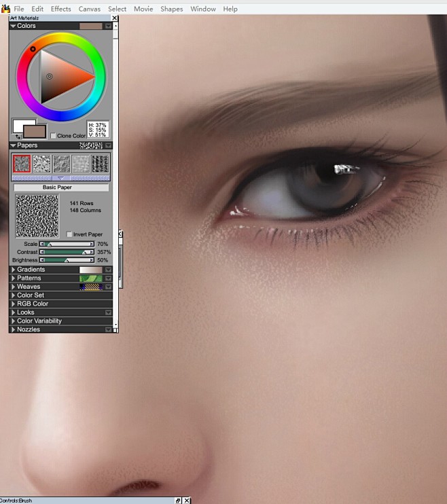Open the Help menu
Viewport: 447px width, 504px height.
tap(230, 9)
